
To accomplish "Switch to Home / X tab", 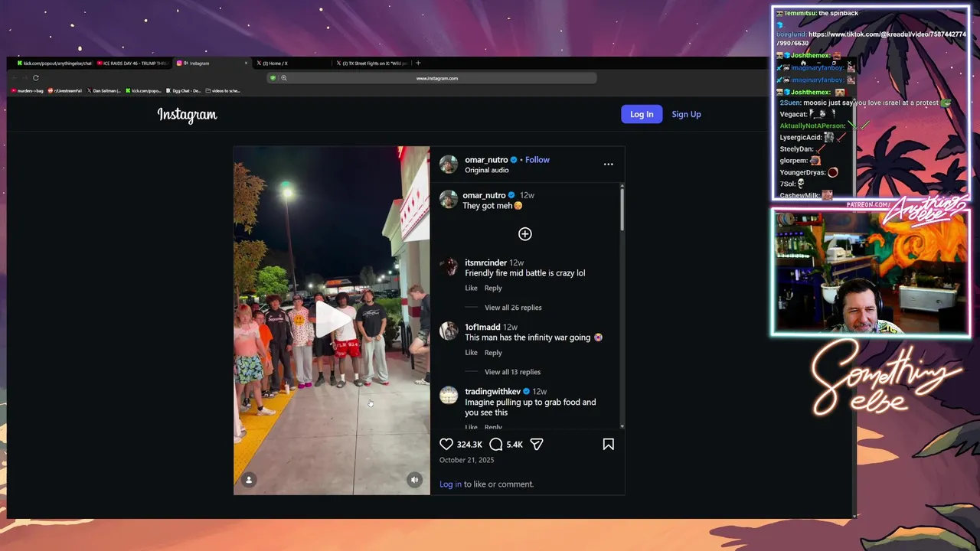I will coord(291,64).
